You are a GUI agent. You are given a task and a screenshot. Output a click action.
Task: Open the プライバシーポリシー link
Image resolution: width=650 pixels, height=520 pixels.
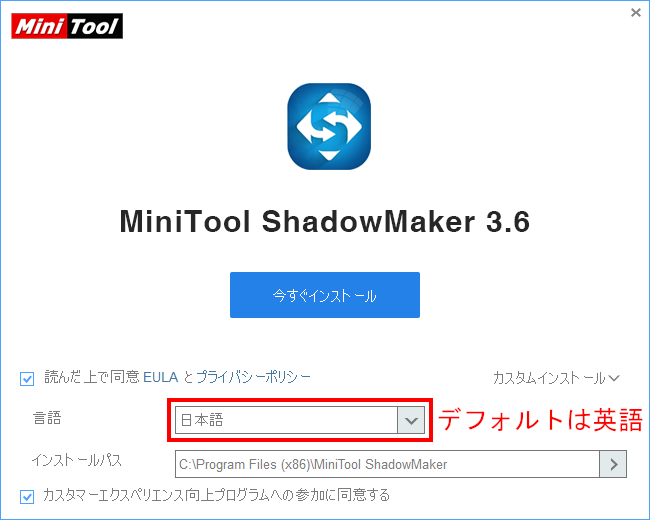(253, 377)
